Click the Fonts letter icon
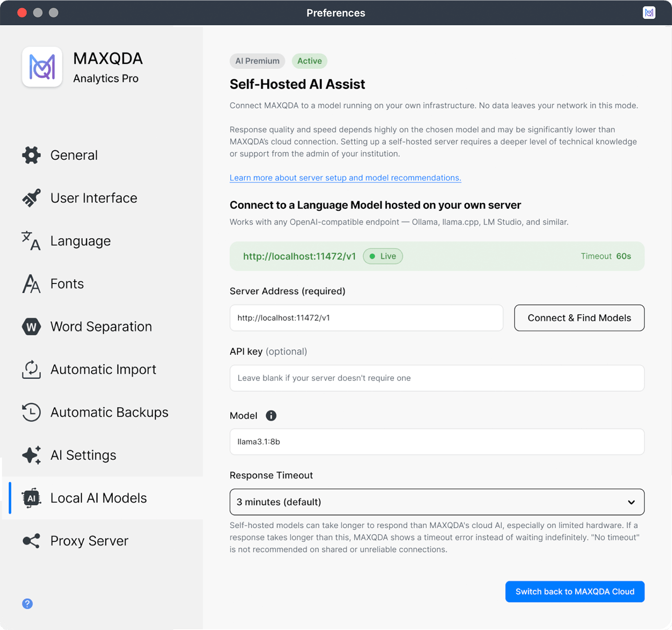The image size is (672, 630). click(x=31, y=284)
